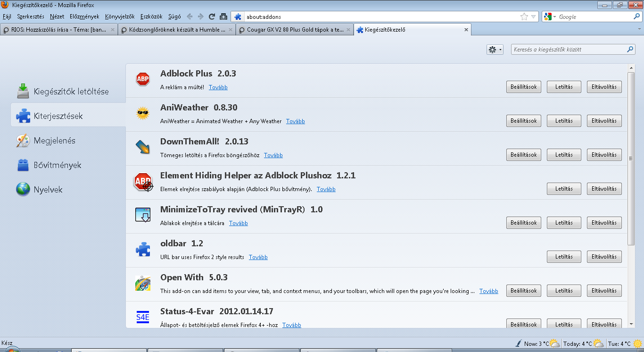Disable Element Hiding Helper with Letiltás

(564, 189)
